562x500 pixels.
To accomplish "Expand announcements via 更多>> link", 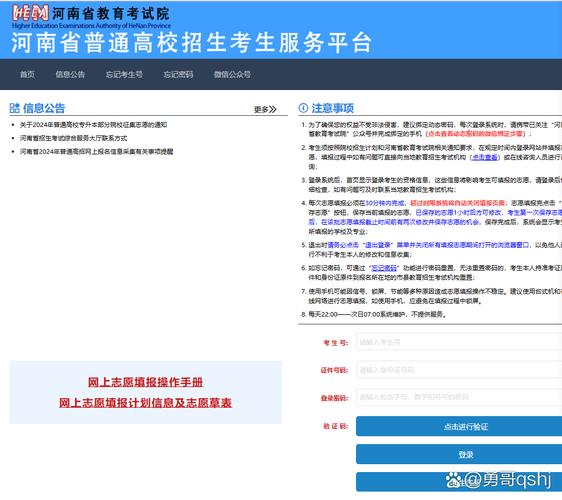I will (x=265, y=109).
